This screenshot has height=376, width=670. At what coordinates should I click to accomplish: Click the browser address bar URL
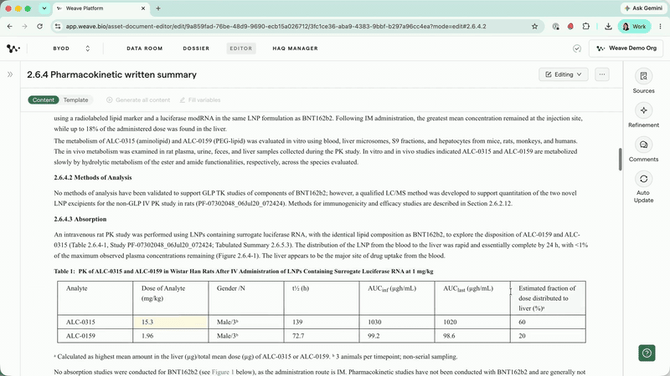(x=276, y=26)
